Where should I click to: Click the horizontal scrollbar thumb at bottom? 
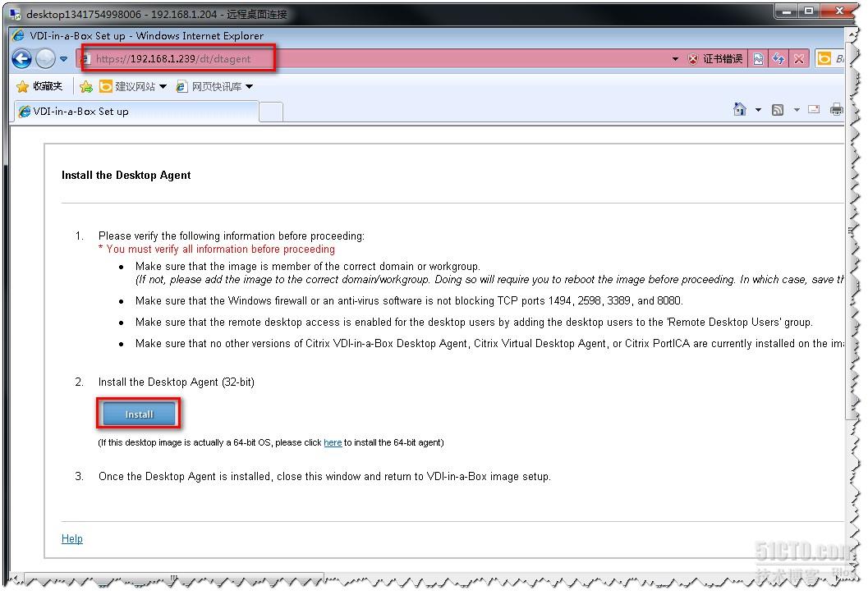point(174,579)
